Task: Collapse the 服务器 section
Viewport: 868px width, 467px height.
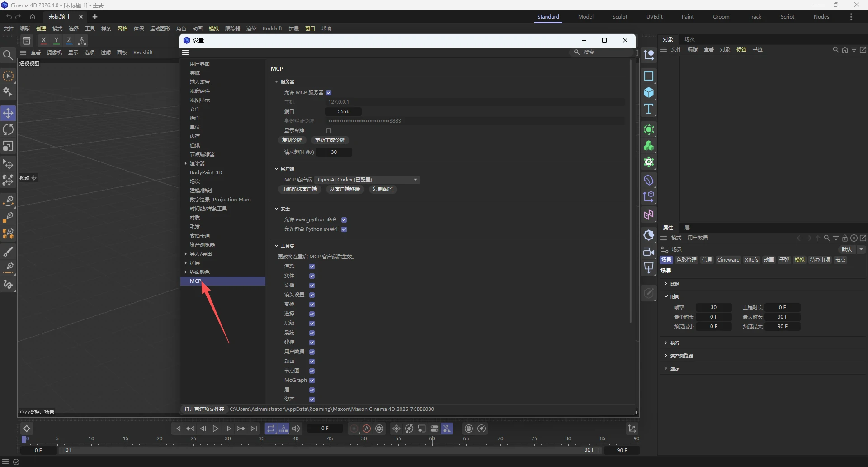Action: tap(276, 81)
